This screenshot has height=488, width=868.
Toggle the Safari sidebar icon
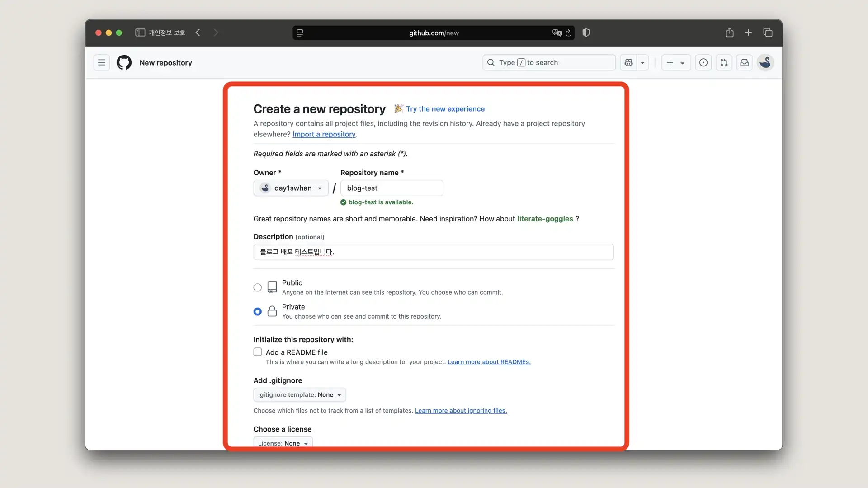pos(140,33)
